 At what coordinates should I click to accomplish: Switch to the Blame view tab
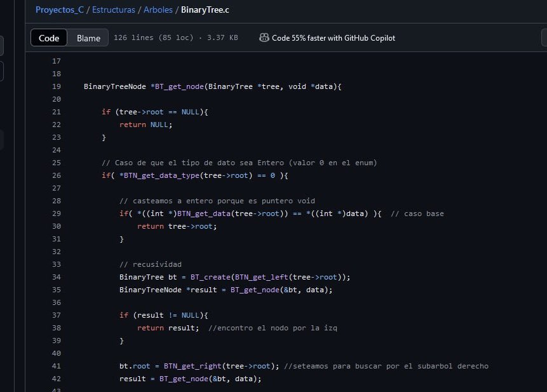tap(88, 37)
